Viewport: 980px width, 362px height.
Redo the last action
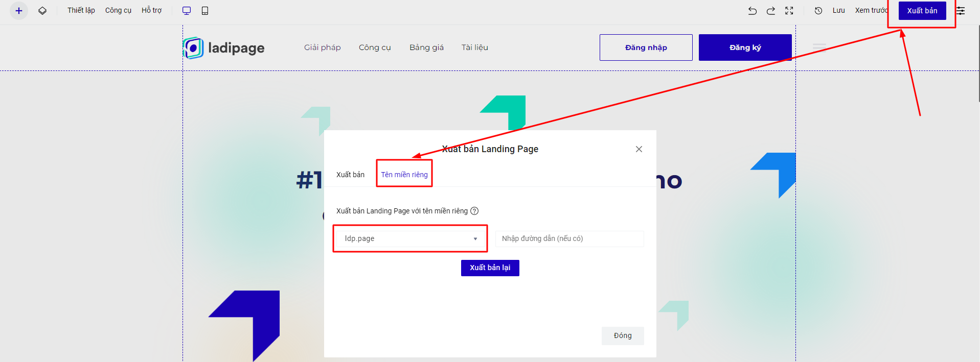click(771, 11)
